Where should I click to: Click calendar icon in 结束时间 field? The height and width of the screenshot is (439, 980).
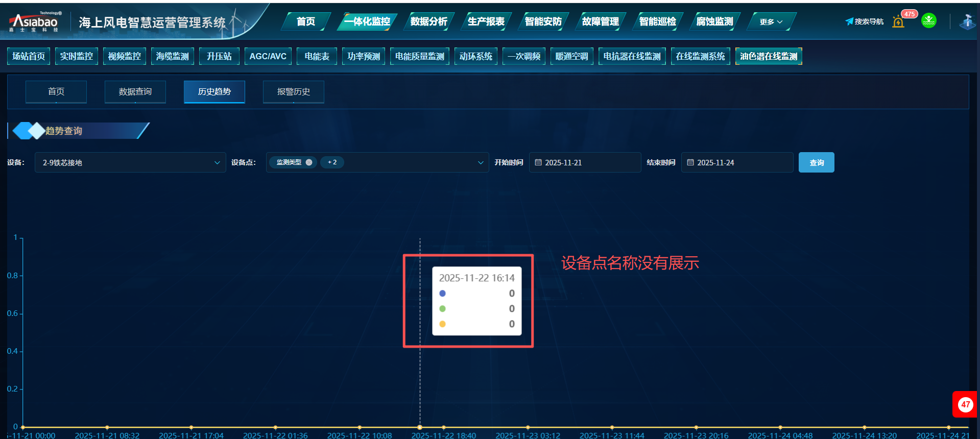pyautogui.click(x=690, y=162)
